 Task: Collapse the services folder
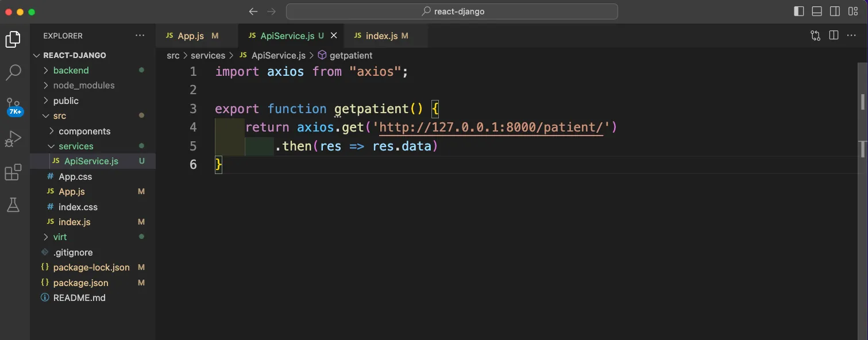tap(92, 146)
